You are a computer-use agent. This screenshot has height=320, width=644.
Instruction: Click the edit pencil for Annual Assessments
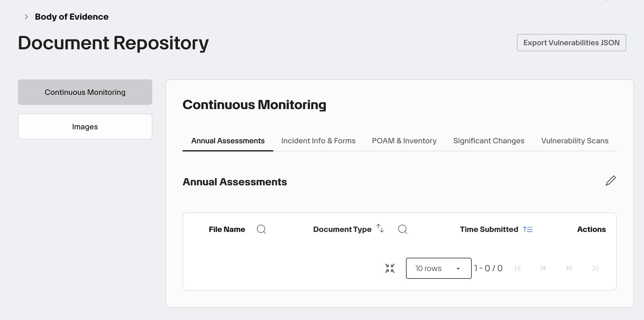(611, 180)
